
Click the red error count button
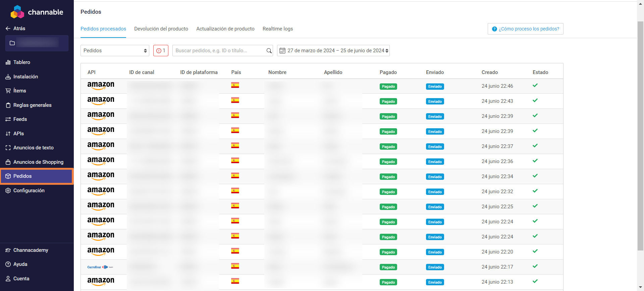point(161,51)
